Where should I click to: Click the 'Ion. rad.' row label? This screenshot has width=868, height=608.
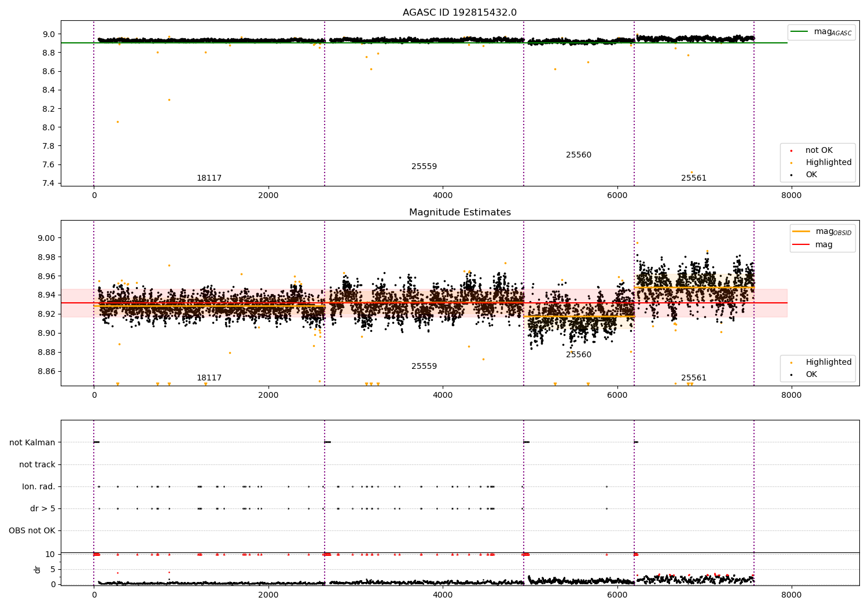(39, 487)
